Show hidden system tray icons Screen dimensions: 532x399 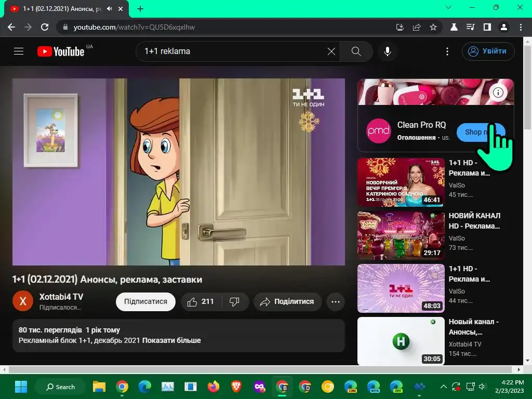(444, 387)
